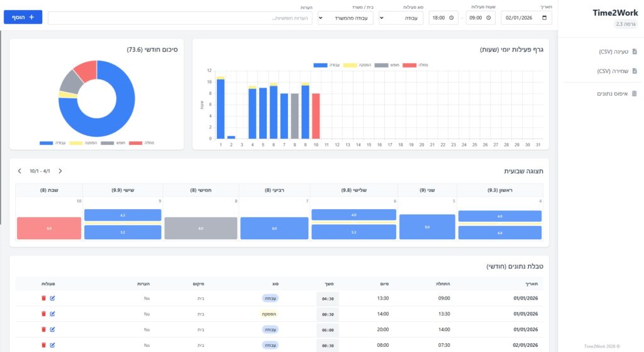644x352 pixels.
Task: Edit the first table row with pencil icon
Action: [x=52, y=298]
